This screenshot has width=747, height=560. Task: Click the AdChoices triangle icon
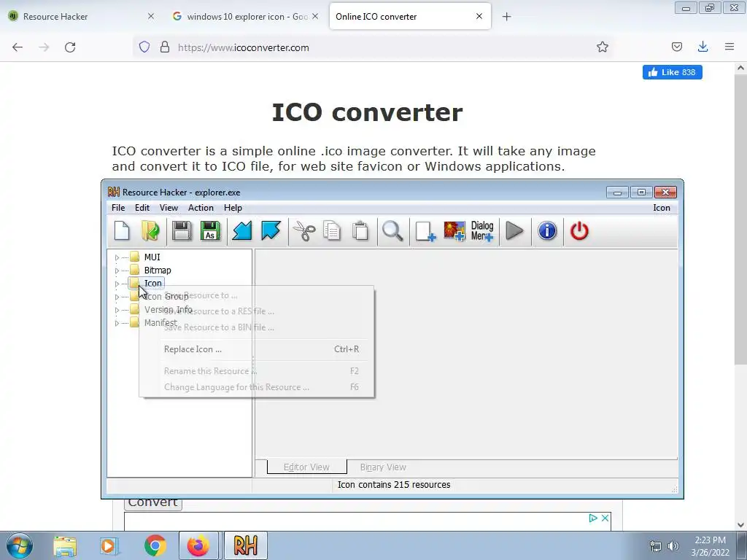pyautogui.click(x=593, y=518)
